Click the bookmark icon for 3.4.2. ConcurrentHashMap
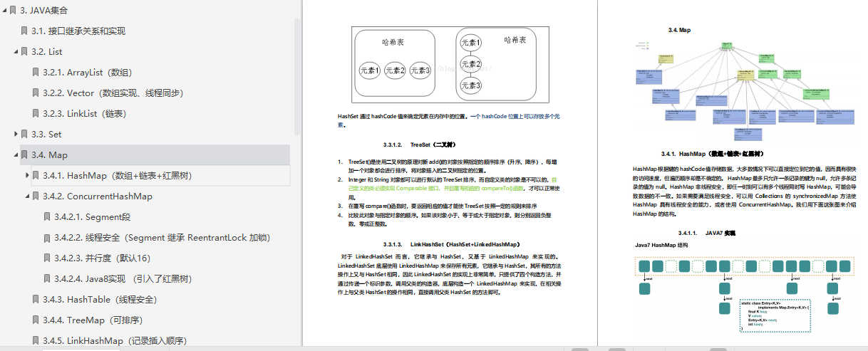The image size is (868, 351). click(x=36, y=196)
